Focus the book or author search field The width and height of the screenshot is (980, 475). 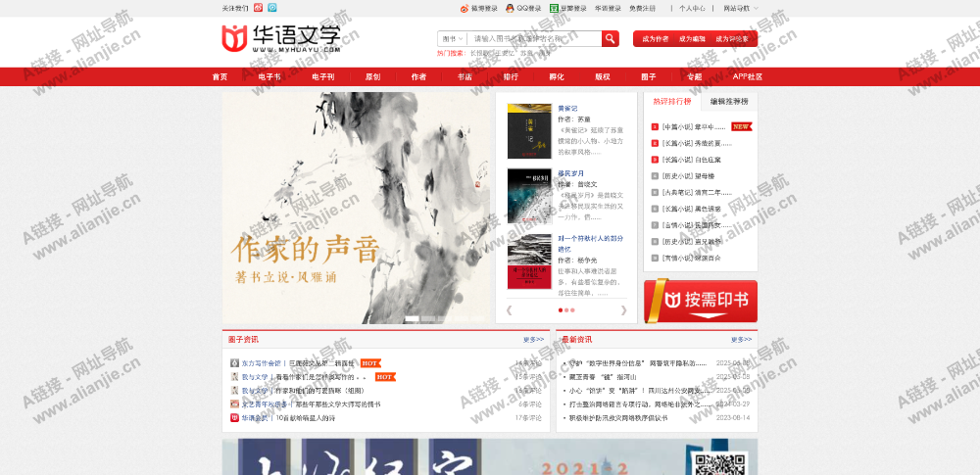coord(534,39)
